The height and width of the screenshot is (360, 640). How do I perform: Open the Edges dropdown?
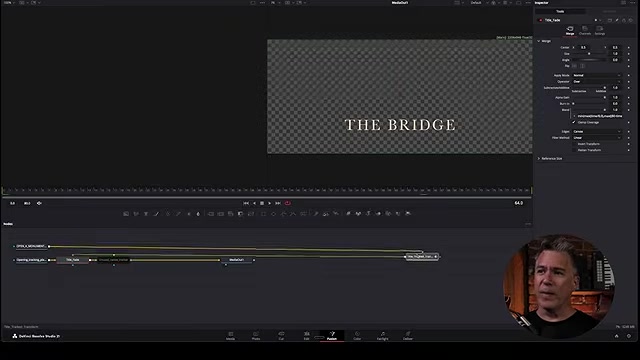(x=597, y=131)
